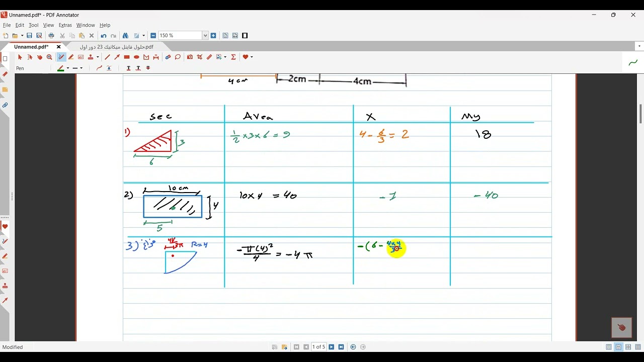The width and height of the screenshot is (644, 362).
Task: Select the Zoom magnifier tool
Action: coord(49,57)
